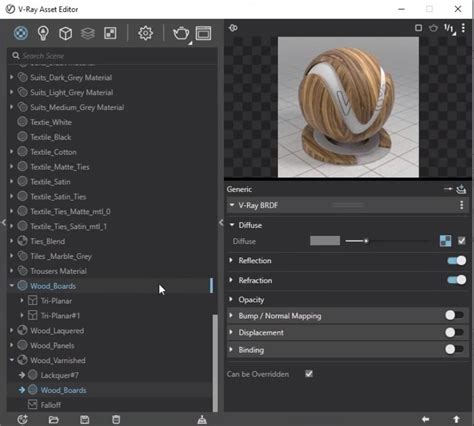Enable the Displacement switch
Viewport: 474px width, 426px height.
coord(454,332)
